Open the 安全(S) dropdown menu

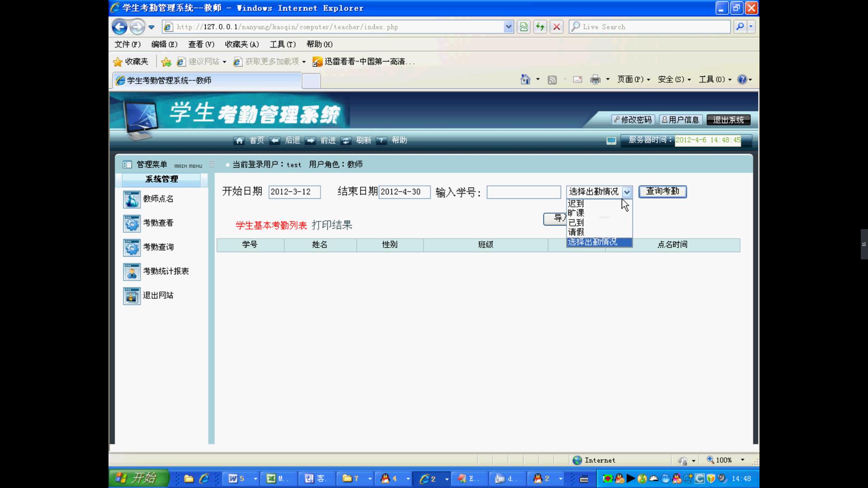(674, 80)
